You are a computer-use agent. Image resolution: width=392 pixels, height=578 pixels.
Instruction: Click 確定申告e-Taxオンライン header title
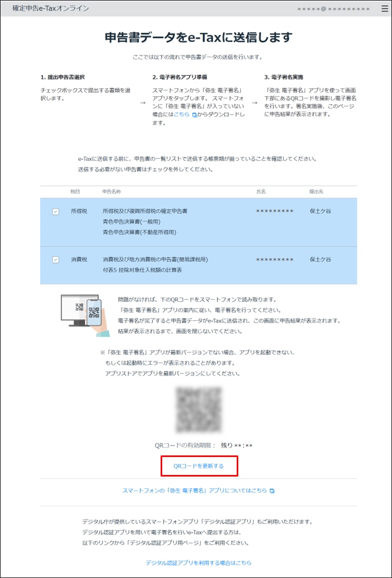[x=51, y=8]
